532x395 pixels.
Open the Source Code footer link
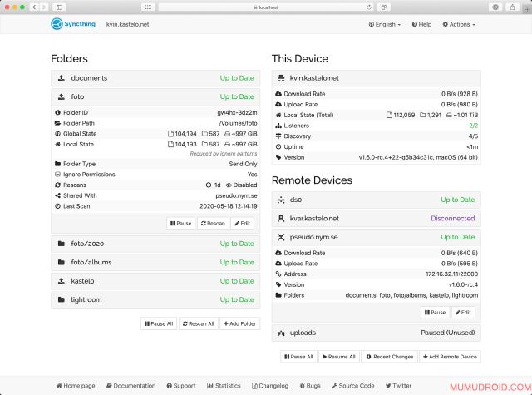(x=352, y=386)
